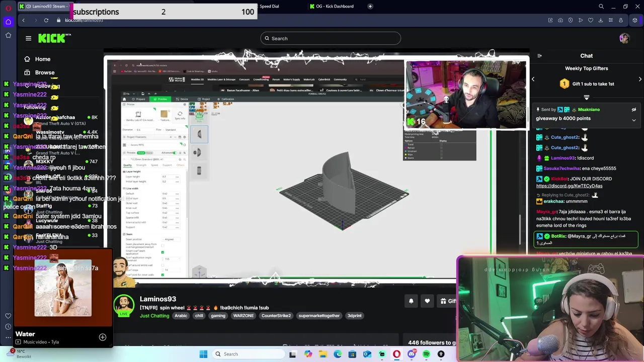Click the KICK logo

point(54,38)
